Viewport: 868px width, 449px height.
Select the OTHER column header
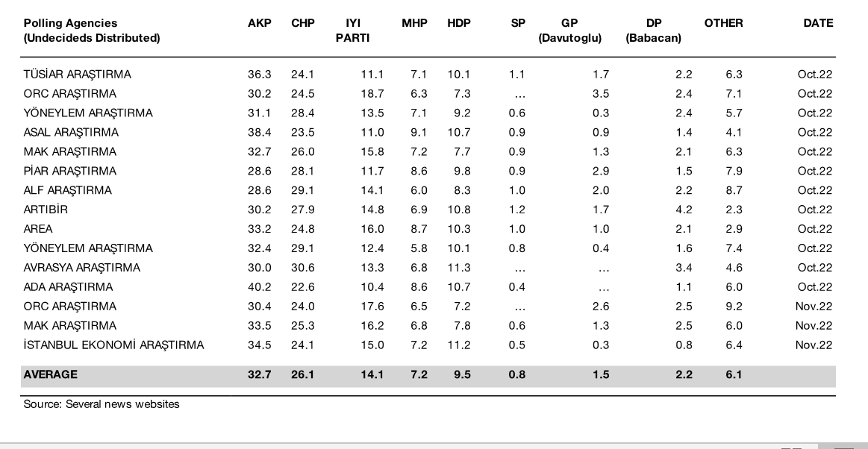tap(723, 23)
